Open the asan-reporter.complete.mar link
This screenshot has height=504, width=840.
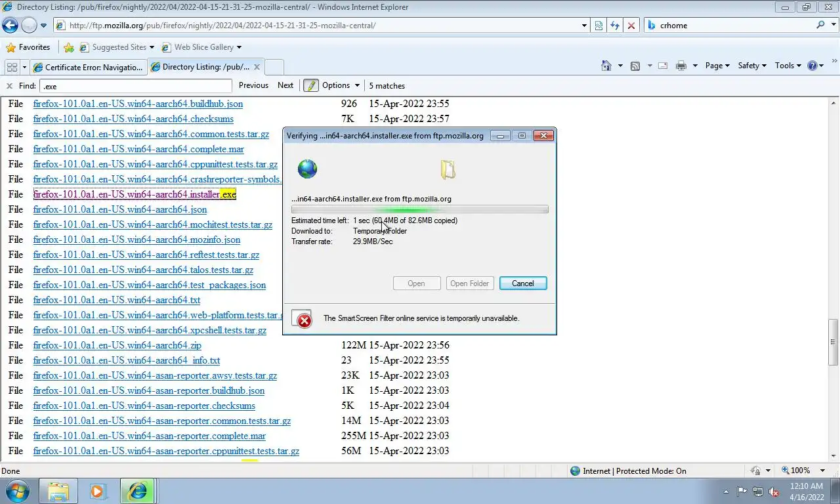pyautogui.click(x=150, y=436)
